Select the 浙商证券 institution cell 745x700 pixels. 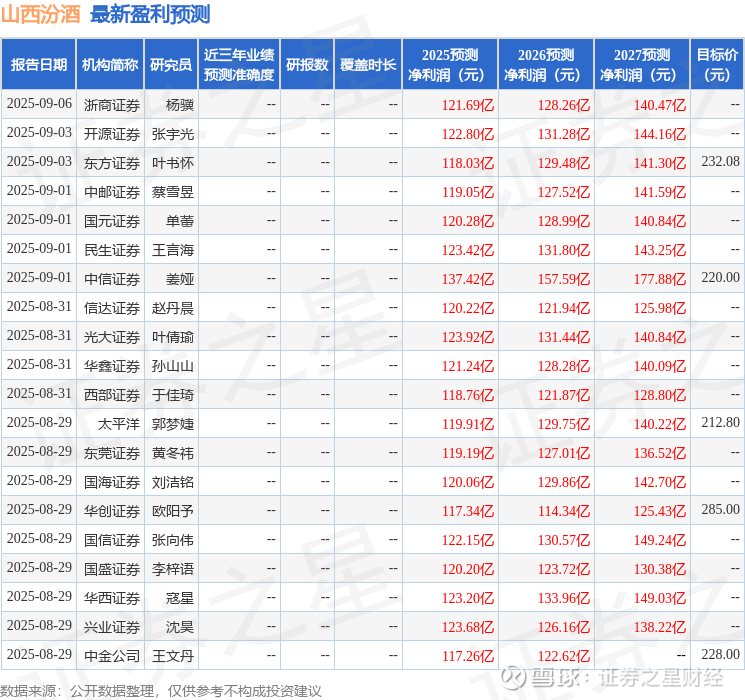[x=112, y=105]
